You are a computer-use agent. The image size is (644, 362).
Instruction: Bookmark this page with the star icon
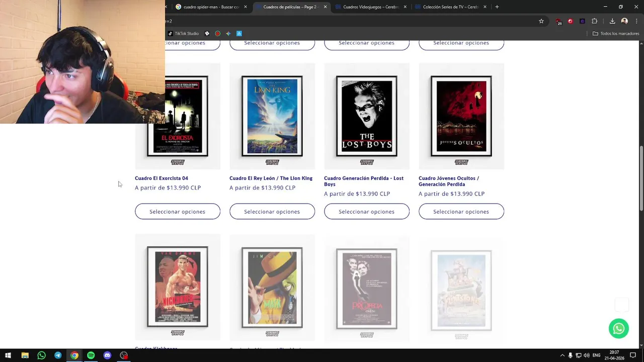coord(541,21)
